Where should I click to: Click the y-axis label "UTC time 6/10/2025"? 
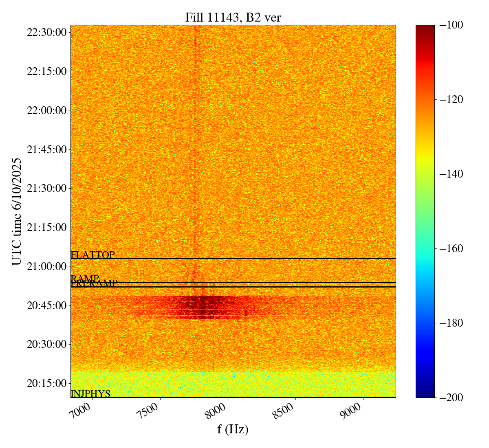point(17,212)
